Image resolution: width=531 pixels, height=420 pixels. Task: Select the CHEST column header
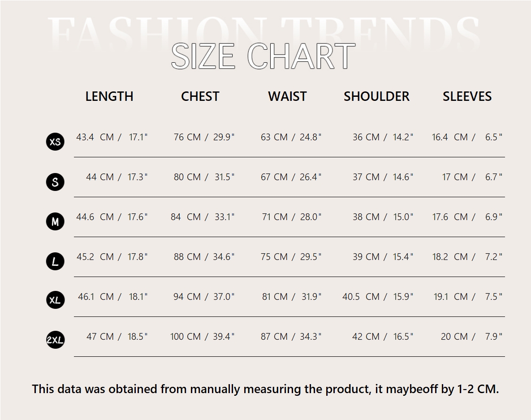200,96
